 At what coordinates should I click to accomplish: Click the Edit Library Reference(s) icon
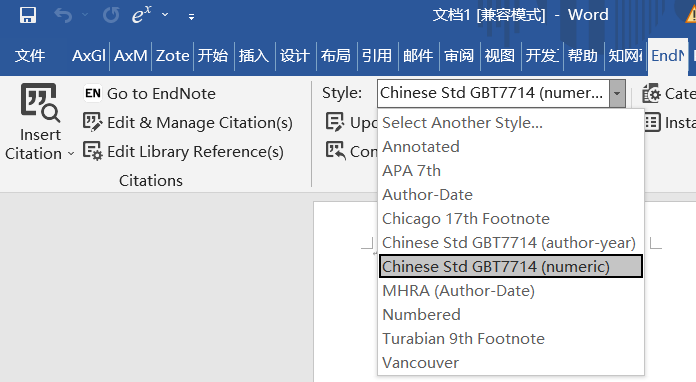click(93, 151)
